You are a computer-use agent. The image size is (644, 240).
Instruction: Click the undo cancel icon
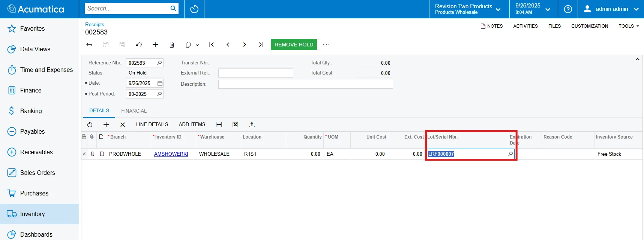point(139,45)
